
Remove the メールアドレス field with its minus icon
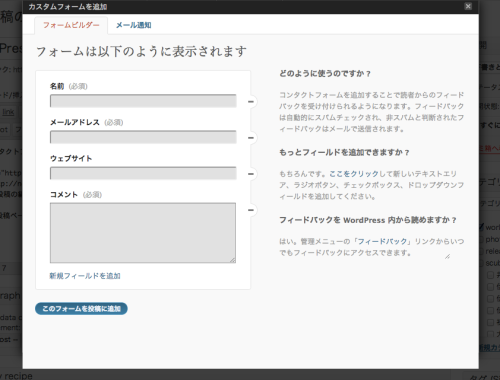point(251,138)
